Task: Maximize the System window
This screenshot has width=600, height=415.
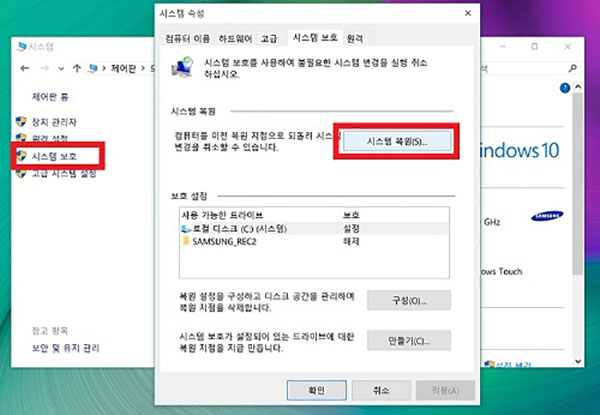Action: coord(535,47)
